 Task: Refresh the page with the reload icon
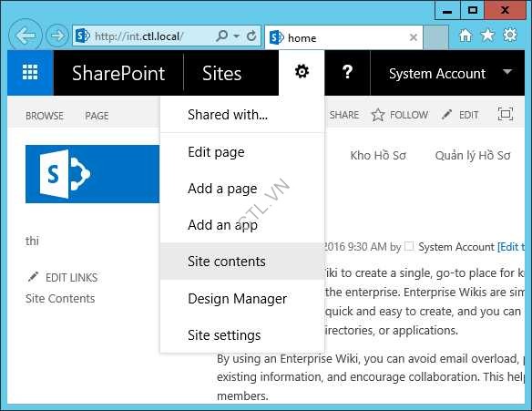point(251,36)
